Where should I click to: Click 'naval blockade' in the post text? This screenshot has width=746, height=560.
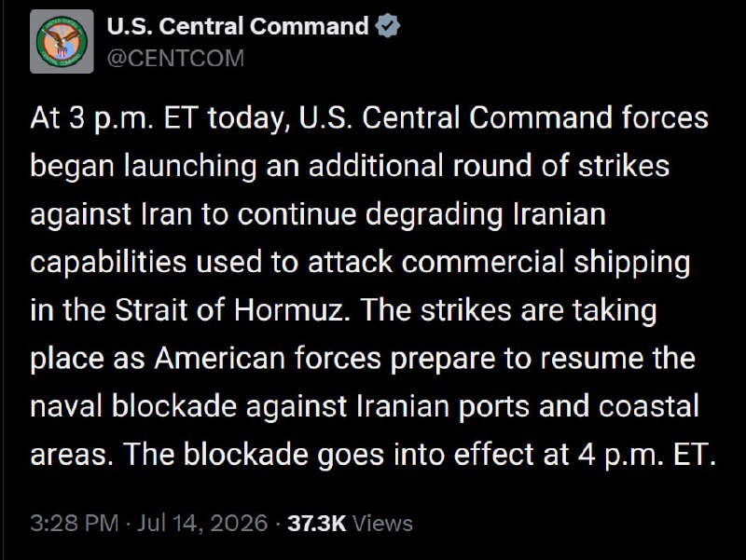pyautogui.click(x=133, y=406)
